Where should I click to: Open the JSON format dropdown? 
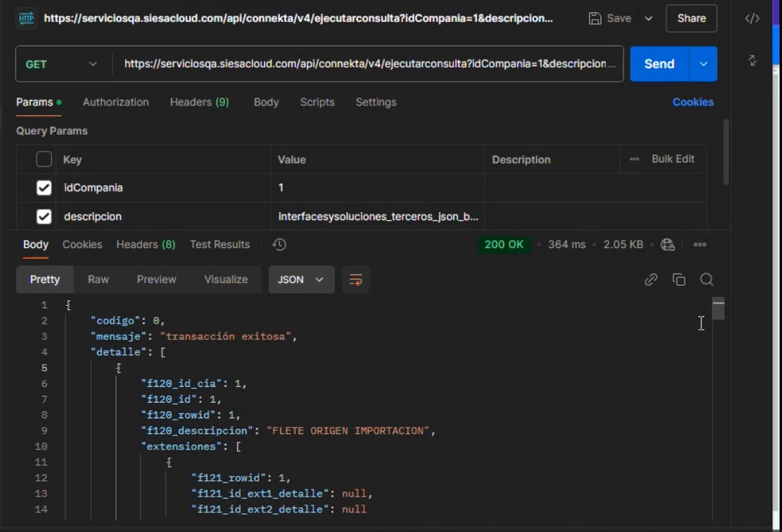tap(301, 279)
